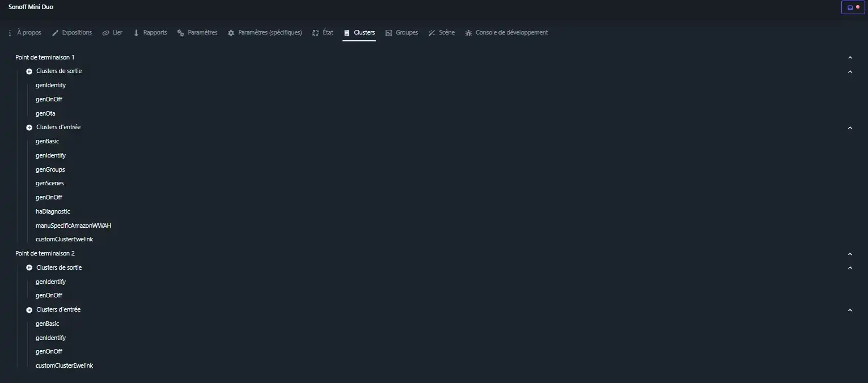This screenshot has width=868, height=383.
Task: Click the gears icon for Paramètres
Action: click(x=180, y=33)
